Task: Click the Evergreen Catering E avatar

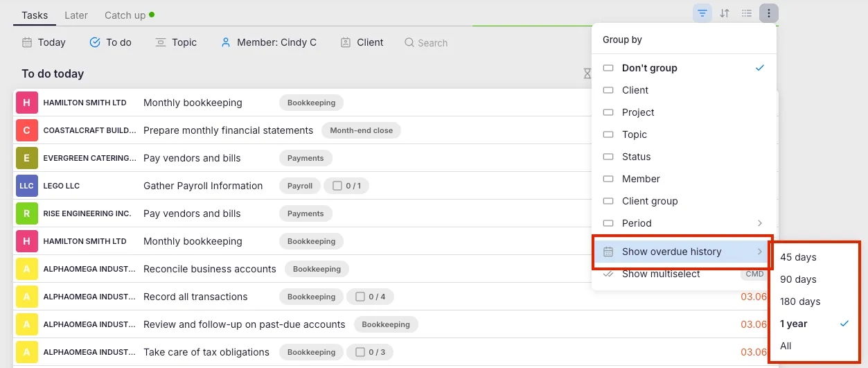Action: (26, 158)
